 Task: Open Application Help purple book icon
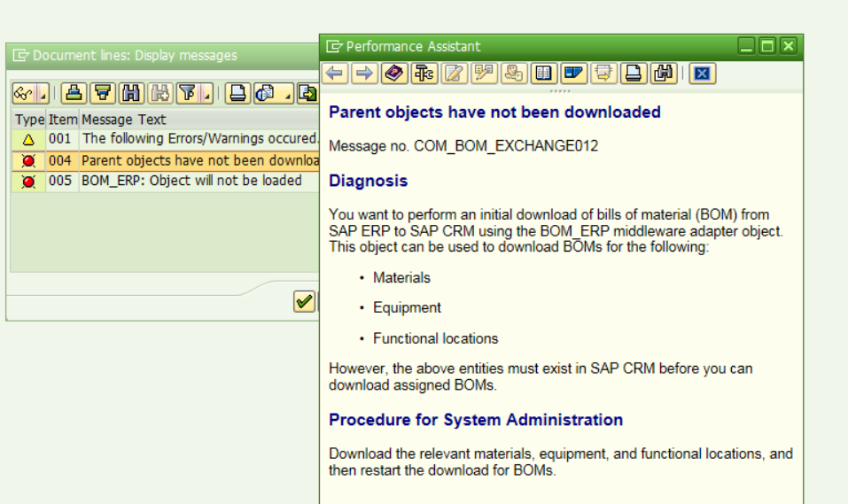click(394, 74)
